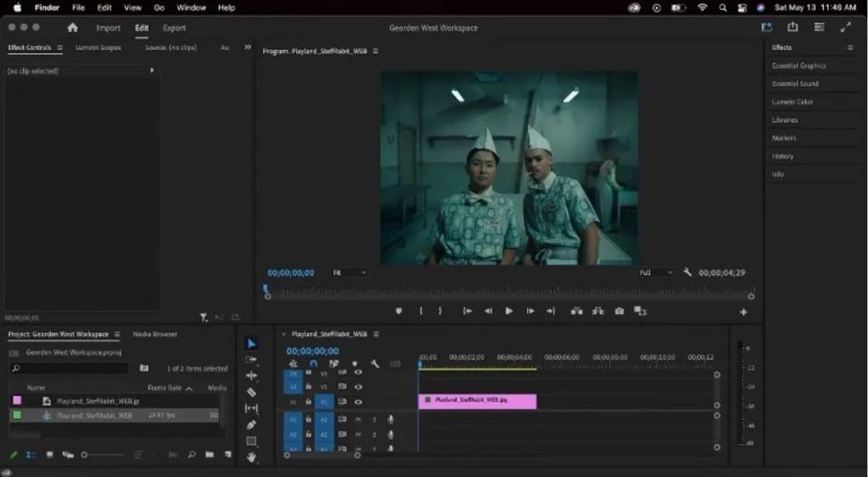Open the Essential Graphics panel
The height and width of the screenshot is (477, 868).
[799, 66]
